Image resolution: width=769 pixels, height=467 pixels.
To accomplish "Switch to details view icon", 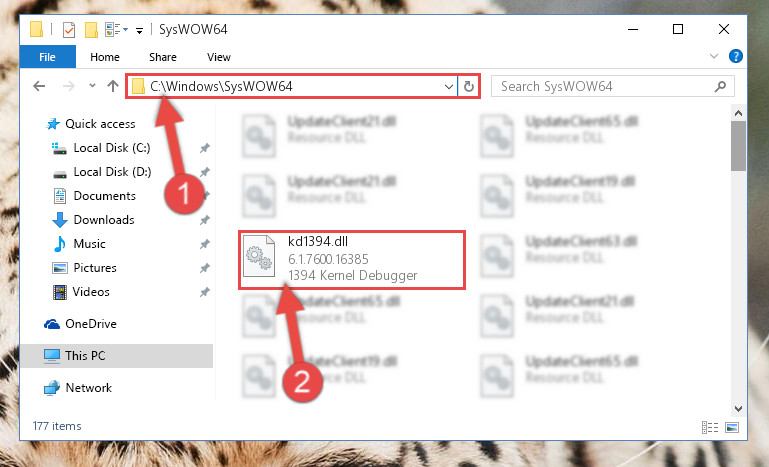I will (x=710, y=427).
